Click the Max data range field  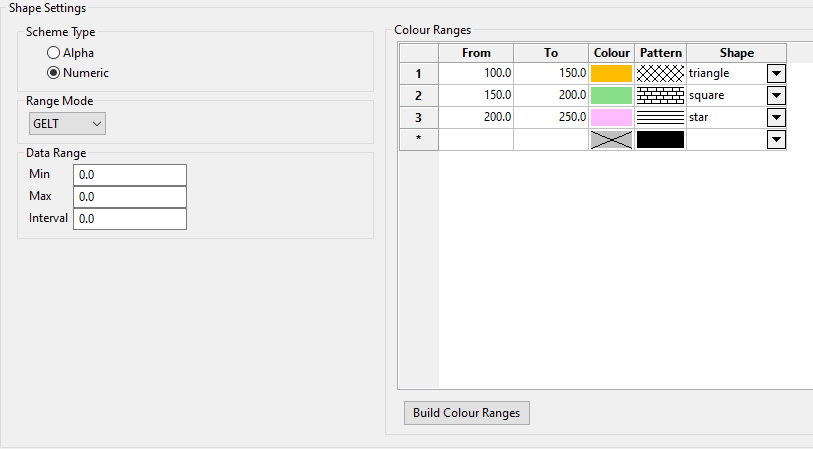130,197
